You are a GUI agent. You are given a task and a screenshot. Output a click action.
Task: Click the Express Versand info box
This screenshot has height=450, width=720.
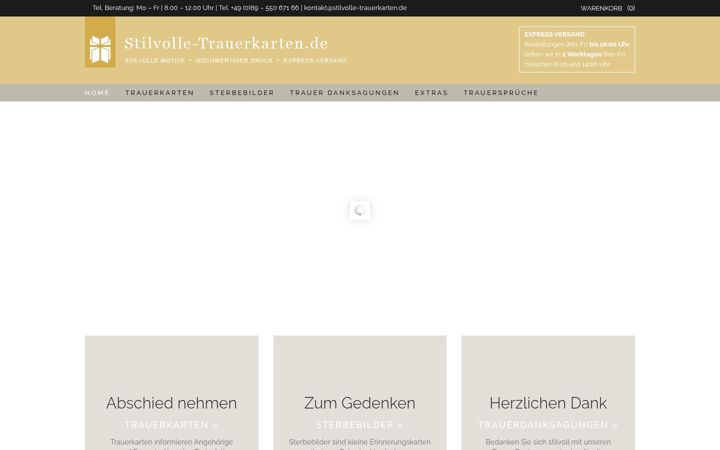577,49
